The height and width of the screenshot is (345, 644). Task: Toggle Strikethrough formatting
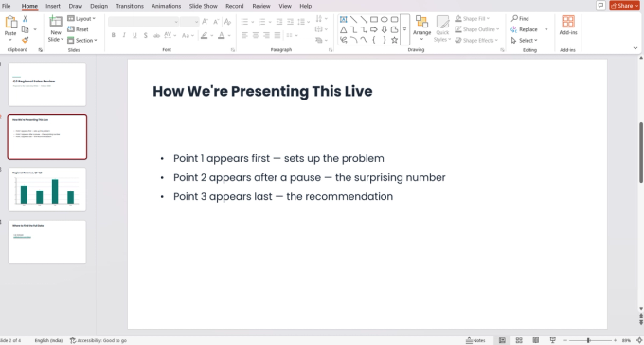(156, 35)
